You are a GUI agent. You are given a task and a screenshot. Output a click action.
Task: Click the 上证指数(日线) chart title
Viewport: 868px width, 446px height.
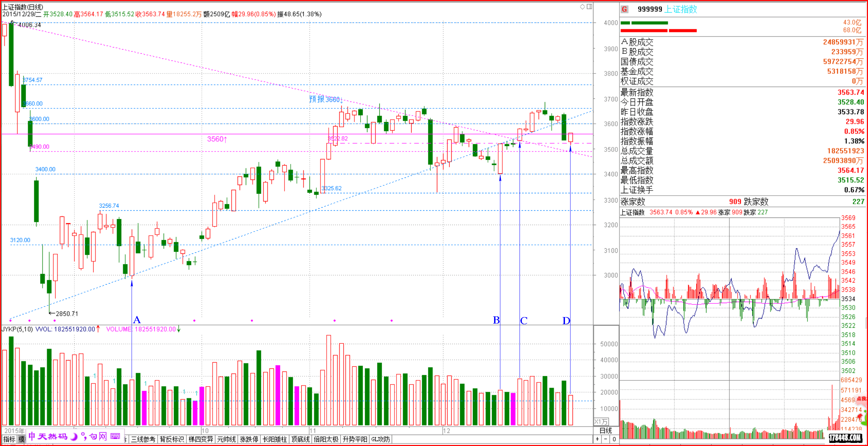(23, 7)
